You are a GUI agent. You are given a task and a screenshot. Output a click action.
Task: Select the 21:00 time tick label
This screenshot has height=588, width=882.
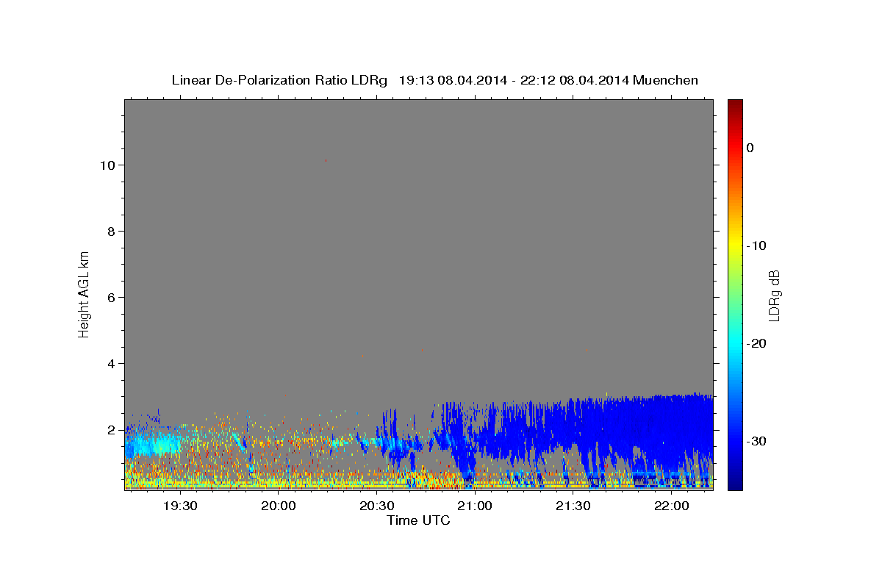475,506
